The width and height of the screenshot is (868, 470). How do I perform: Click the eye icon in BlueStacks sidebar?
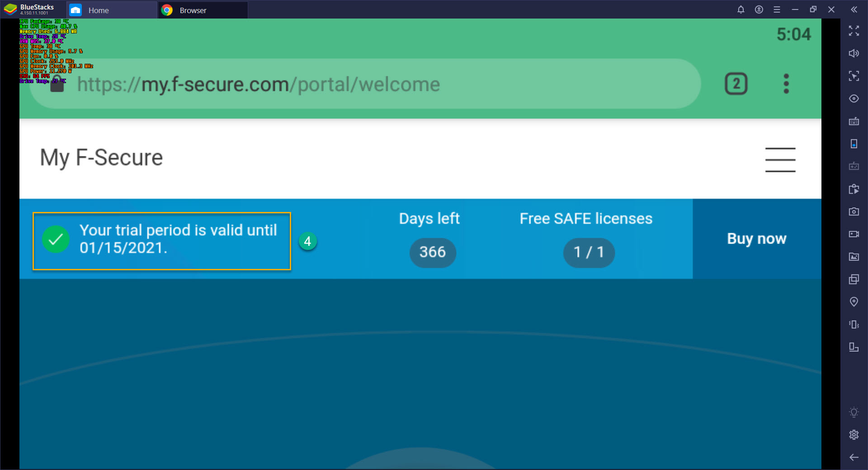coord(854,99)
